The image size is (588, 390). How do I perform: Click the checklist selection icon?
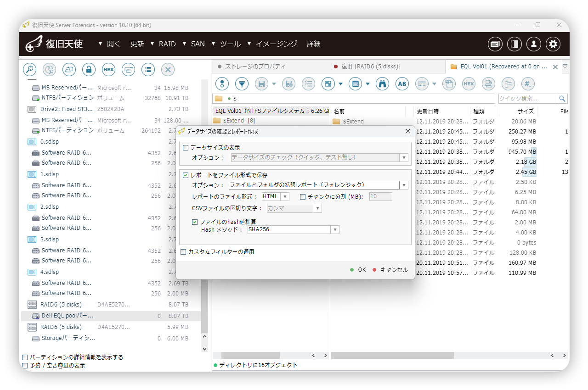(x=308, y=84)
